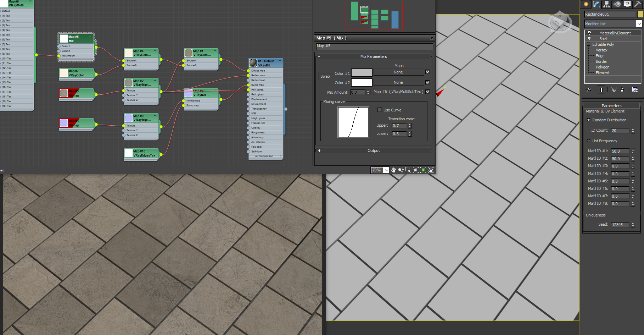Click Zoom Extents icon
The height and width of the screenshot is (335, 644).
tap(416, 170)
